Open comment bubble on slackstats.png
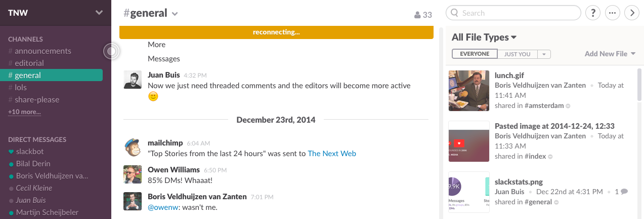The width and height of the screenshot is (644, 219). point(624,192)
